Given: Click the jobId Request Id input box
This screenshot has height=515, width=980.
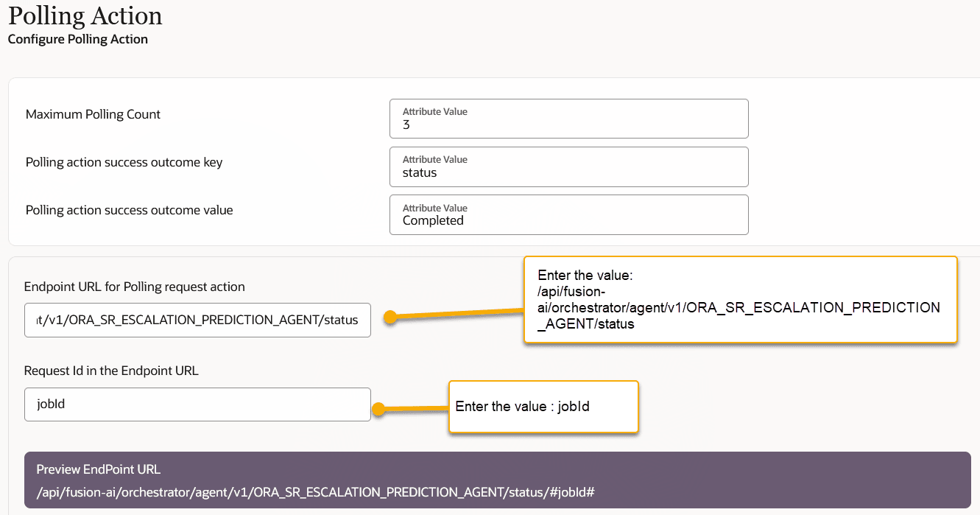Looking at the screenshot, I should point(197,404).
